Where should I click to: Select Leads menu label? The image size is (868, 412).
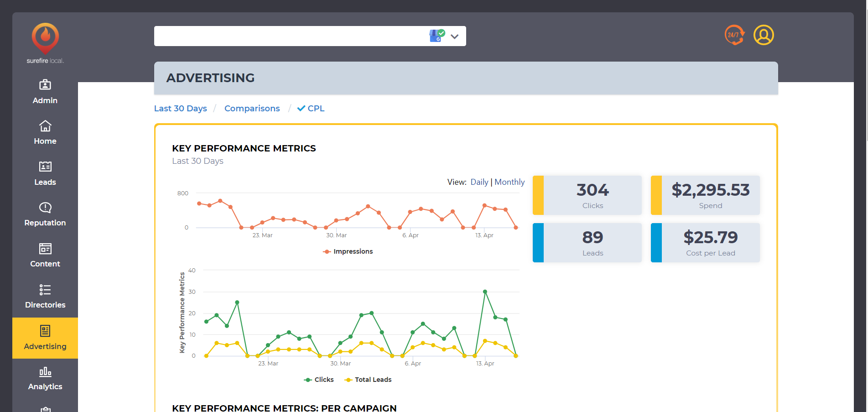tap(45, 182)
